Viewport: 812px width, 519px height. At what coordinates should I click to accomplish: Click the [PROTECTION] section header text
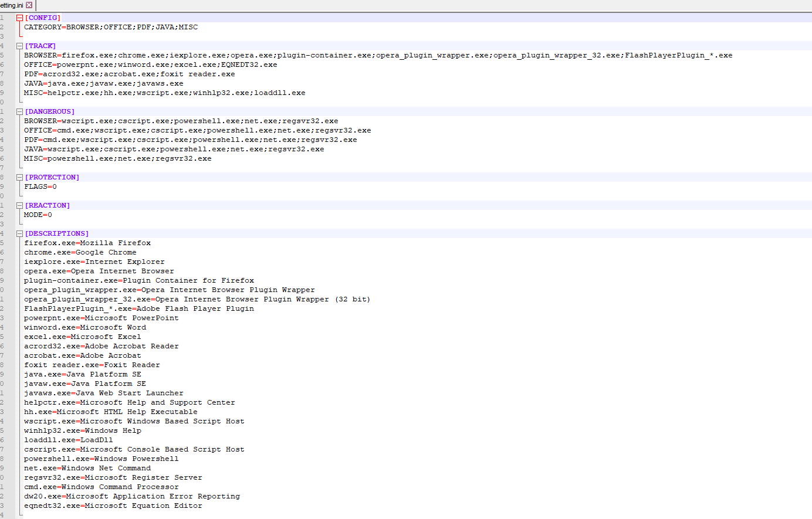tap(52, 177)
